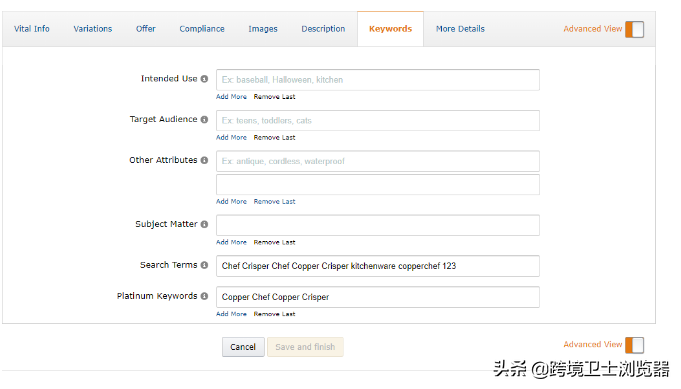The width and height of the screenshot is (681, 389).
Task: Add More under Platinum Keywords
Action: tap(231, 314)
